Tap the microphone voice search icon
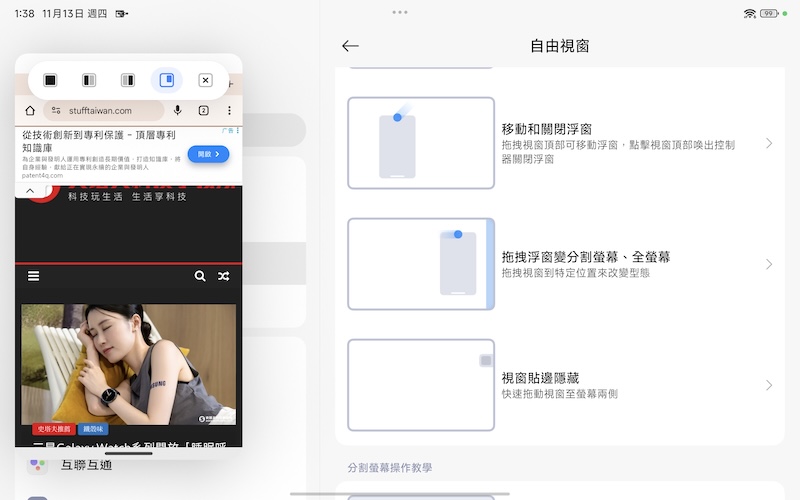Image resolution: width=800 pixels, height=500 pixels. [178, 111]
